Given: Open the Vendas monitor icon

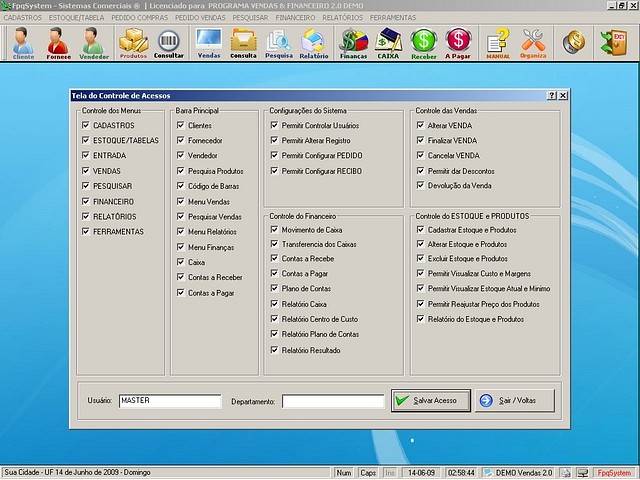Looking at the screenshot, I should pyautogui.click(x=209, y=43).
